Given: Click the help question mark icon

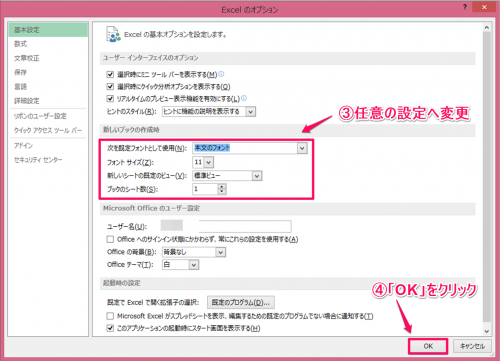Looking at the screenshot, I should (465, 7).
